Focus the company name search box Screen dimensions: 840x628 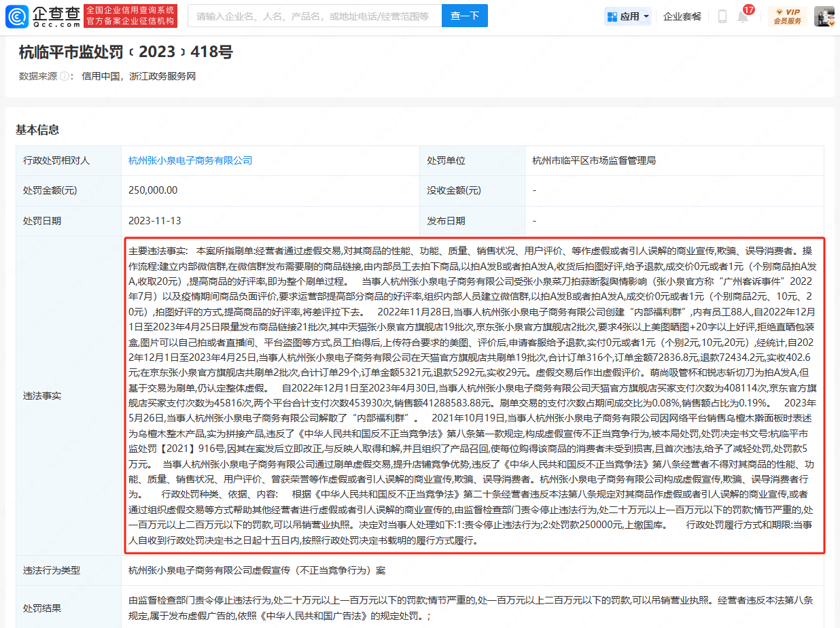[315, 16]
